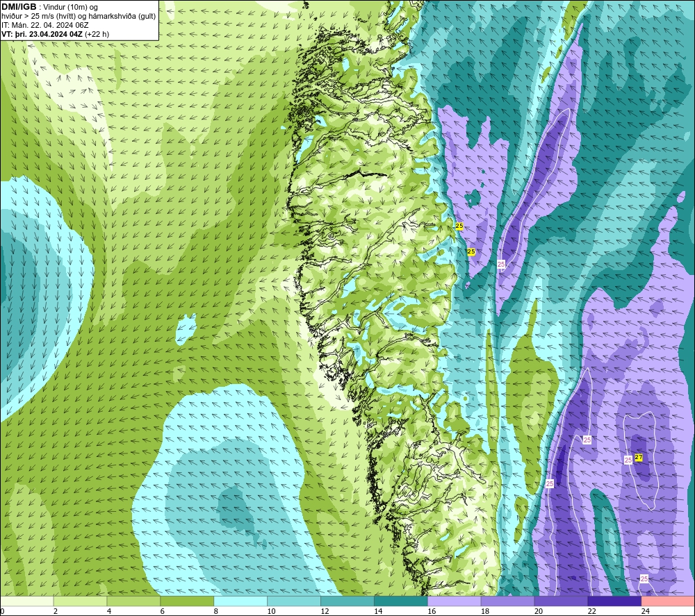
Task: Click the legend tick value 24
Action: 646,611
